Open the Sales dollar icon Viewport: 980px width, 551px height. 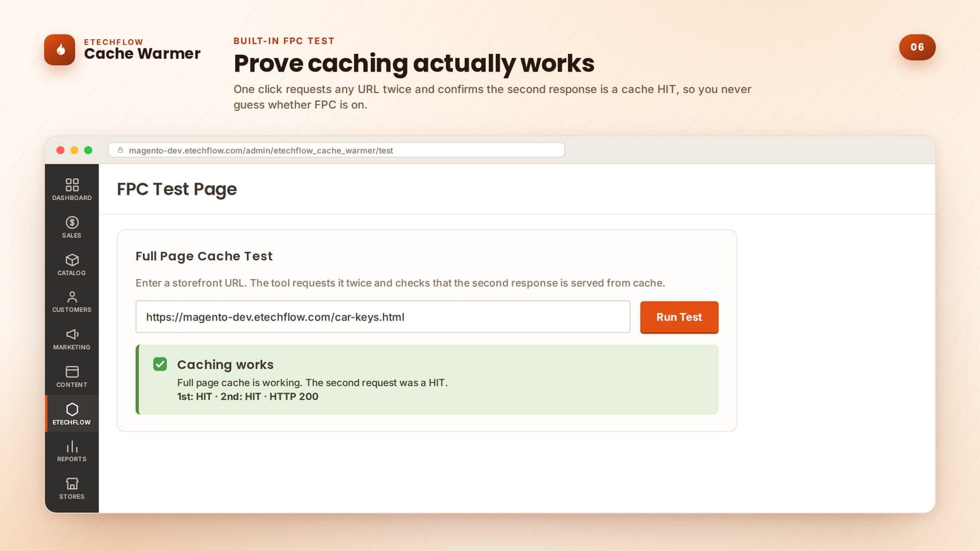[72, 222]
